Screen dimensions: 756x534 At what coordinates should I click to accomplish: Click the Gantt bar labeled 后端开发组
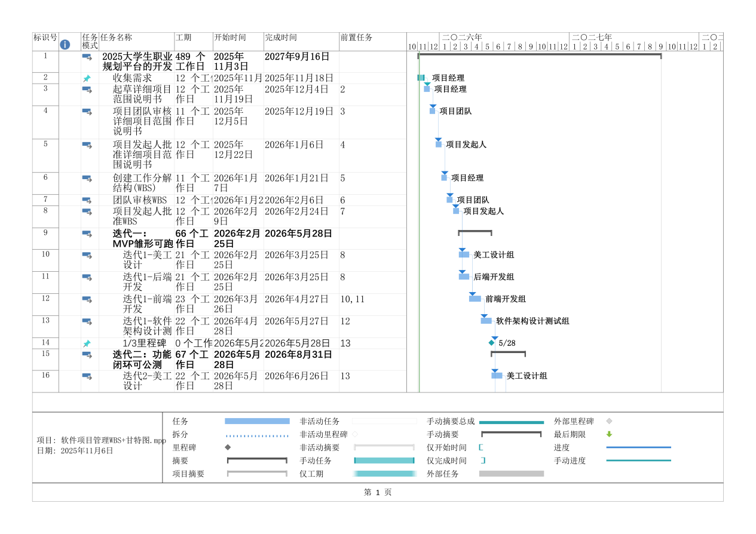pos(464,277)
